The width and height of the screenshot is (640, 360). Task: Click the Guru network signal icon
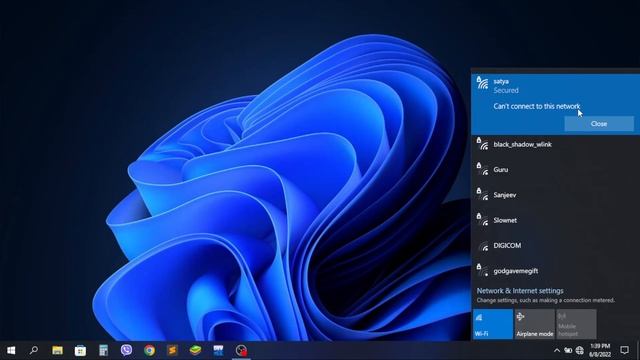pyautogui.click(x=482, y=169)
